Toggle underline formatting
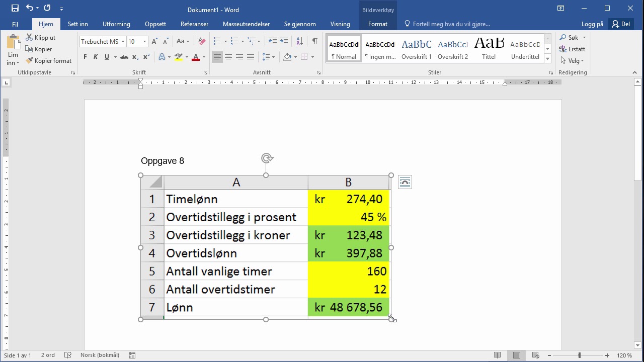 [x=107, y=57]
